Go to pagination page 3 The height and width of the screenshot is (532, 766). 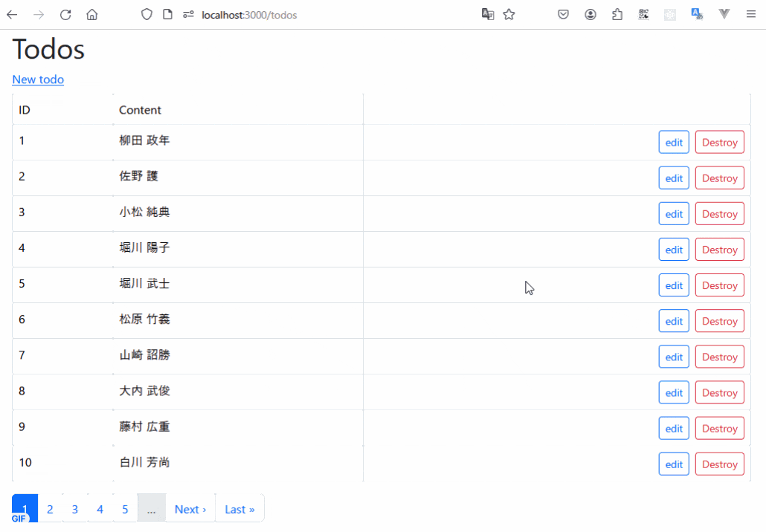pyautogui.click(x=74, y=509)
